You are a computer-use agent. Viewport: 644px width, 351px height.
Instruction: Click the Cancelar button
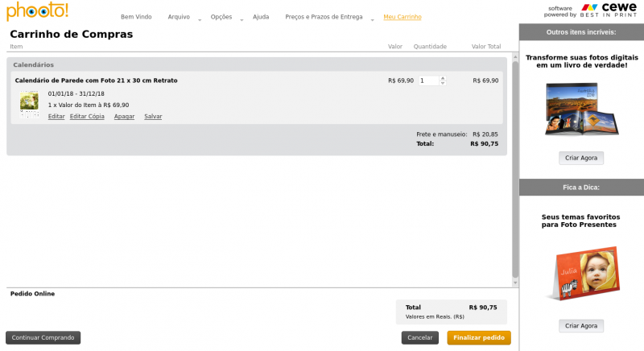(419, 338)
